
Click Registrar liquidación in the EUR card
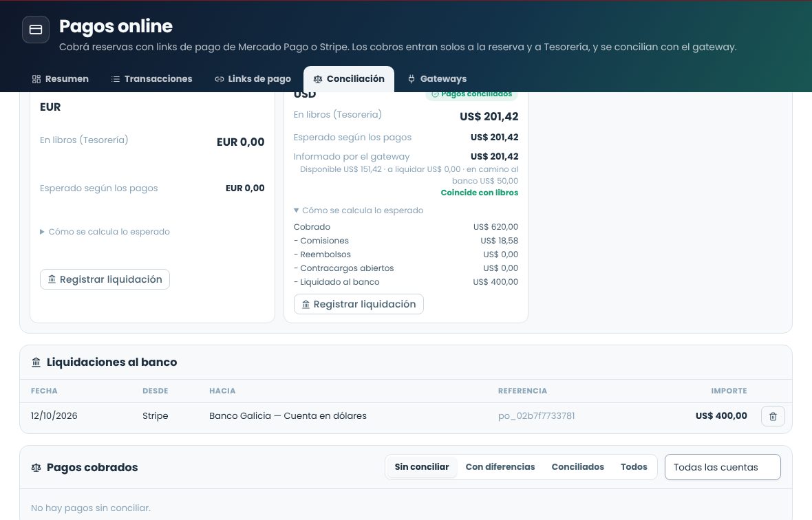click(105, 279)
